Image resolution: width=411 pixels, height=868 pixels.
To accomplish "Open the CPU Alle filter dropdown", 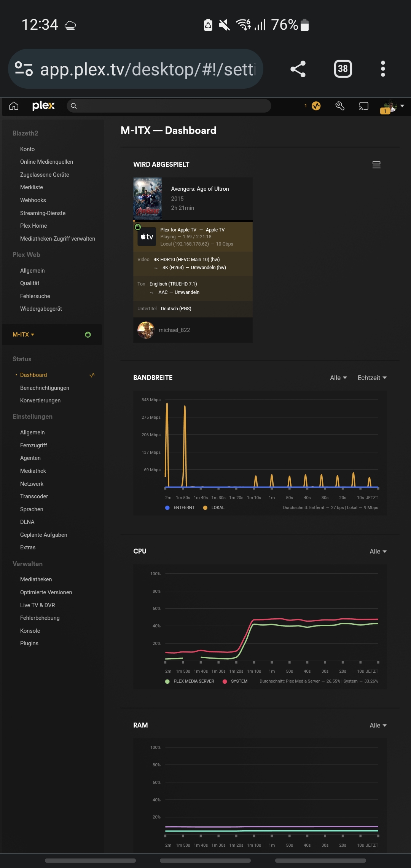I will (x=378, y=551).
